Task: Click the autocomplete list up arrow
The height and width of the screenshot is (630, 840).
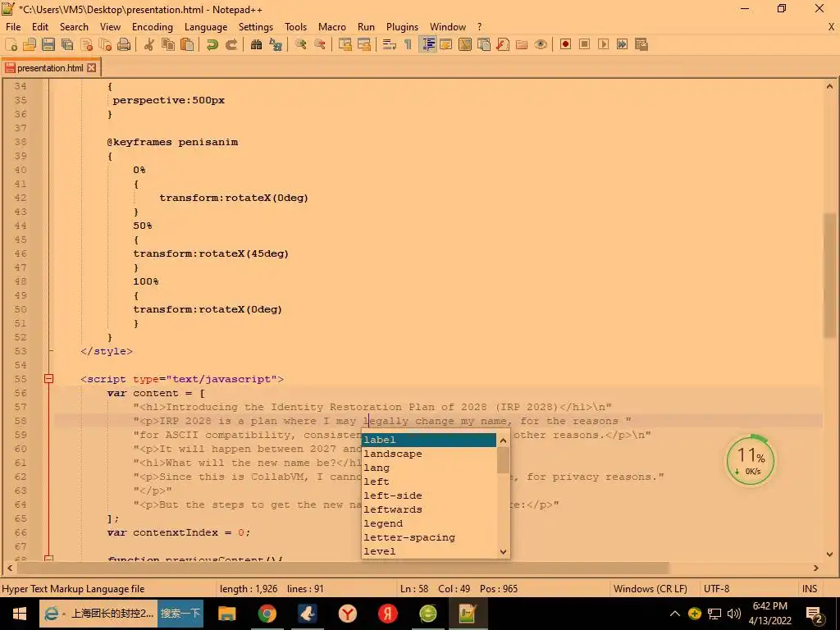Action: coord(503,441)
